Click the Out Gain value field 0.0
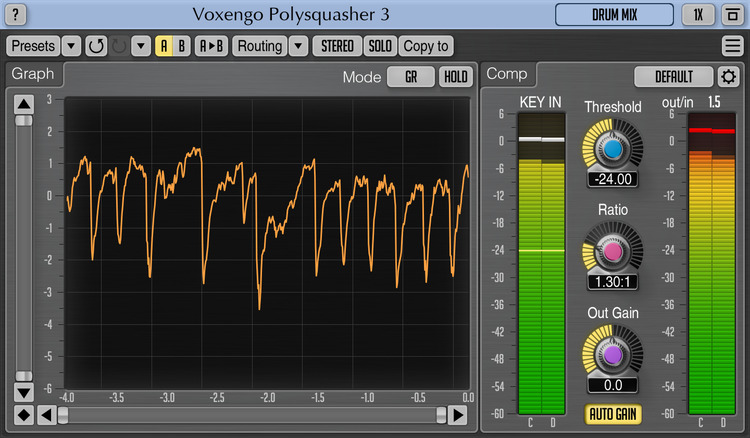The image size is (750, 438). click(613, 385)
